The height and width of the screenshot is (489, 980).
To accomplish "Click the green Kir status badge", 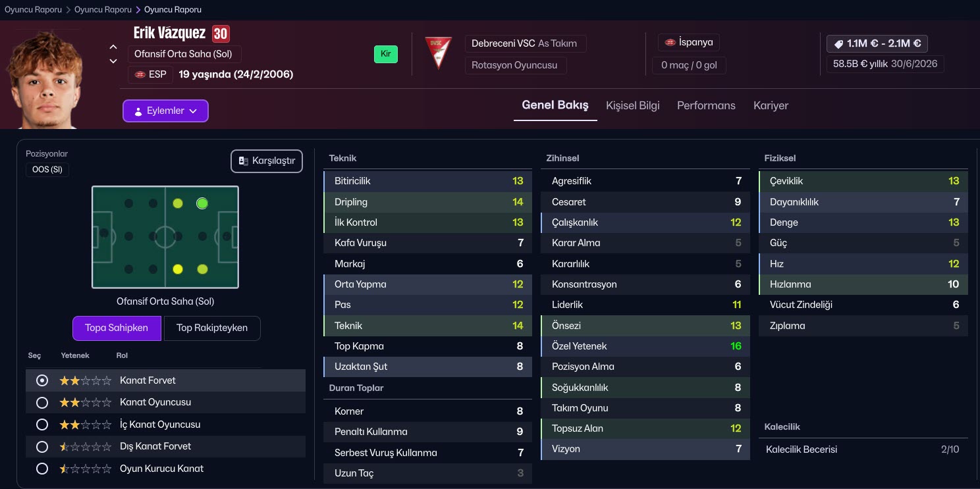I will coord(385,54).
